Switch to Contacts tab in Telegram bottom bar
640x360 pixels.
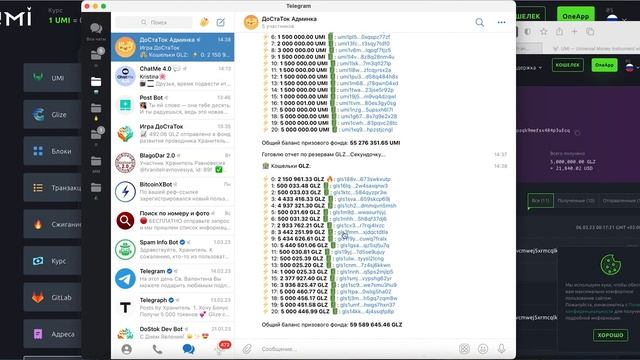tap(127, 349)
